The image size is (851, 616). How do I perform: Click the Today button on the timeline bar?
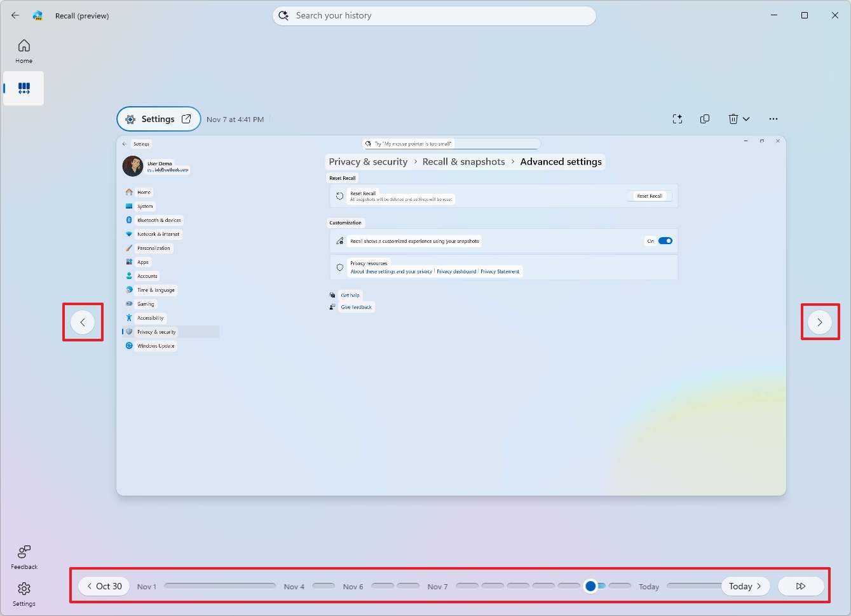(742, 586)
